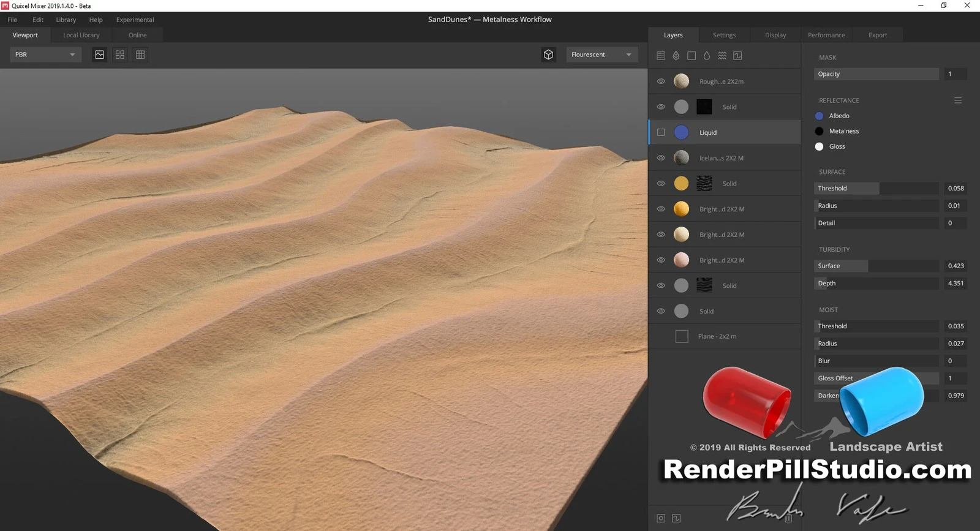Click the boxed-wave icon in the layer toolbar
The image size is (980, 531).
pyautogui.click(x=737, y=56)
